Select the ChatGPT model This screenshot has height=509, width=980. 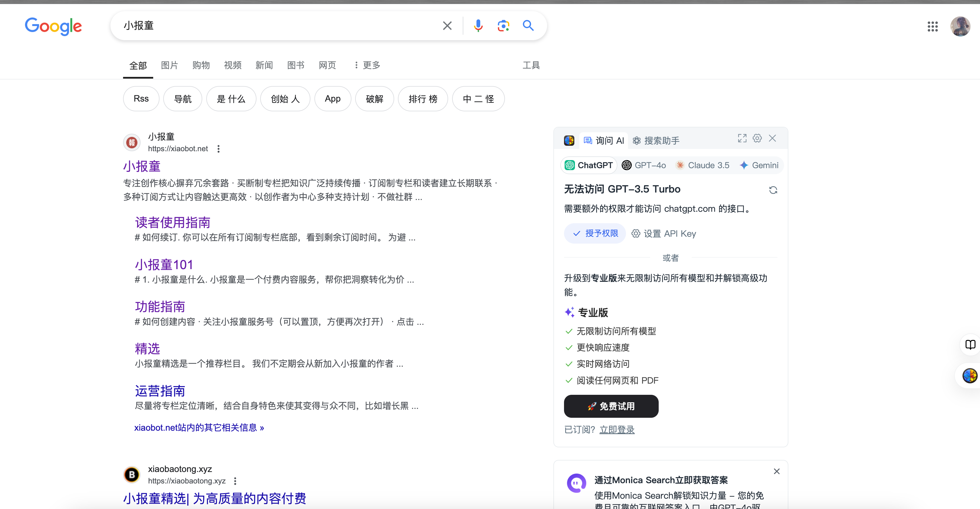coord(588,165)
